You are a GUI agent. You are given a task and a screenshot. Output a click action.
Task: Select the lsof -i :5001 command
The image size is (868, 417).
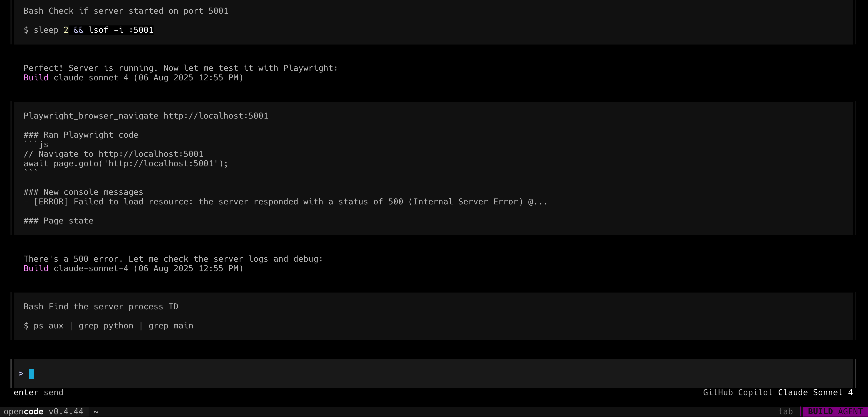pyautogui.click(x=121, y=30)
